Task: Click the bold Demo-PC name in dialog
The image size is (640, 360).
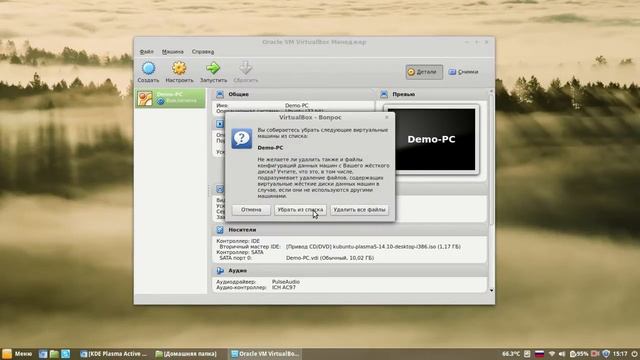Action: 270,148
